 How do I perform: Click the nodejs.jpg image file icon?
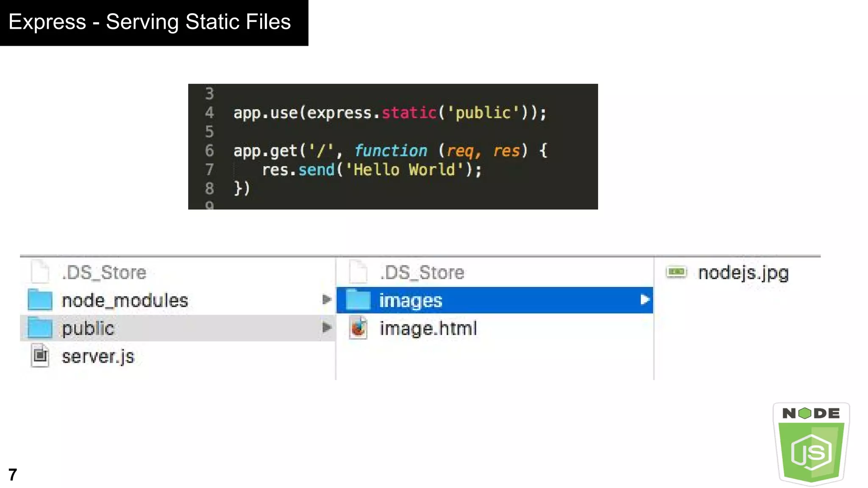coord(676,272)
